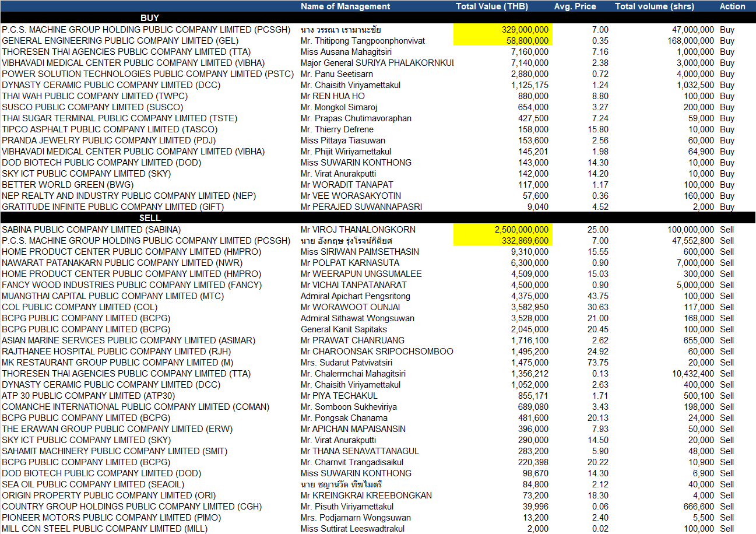
Task: Select Mr. Thierry Defrene cell
Action: coord(337,129)
